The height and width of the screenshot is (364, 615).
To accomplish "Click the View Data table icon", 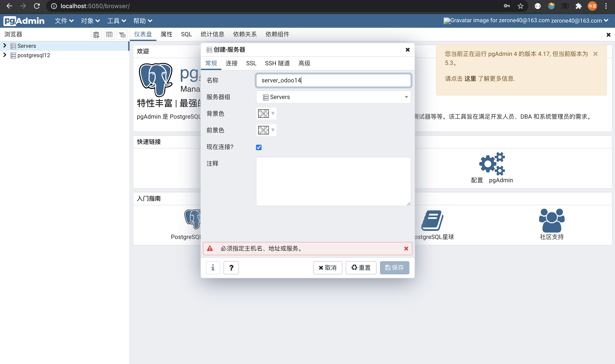I will tap(109, 35).
